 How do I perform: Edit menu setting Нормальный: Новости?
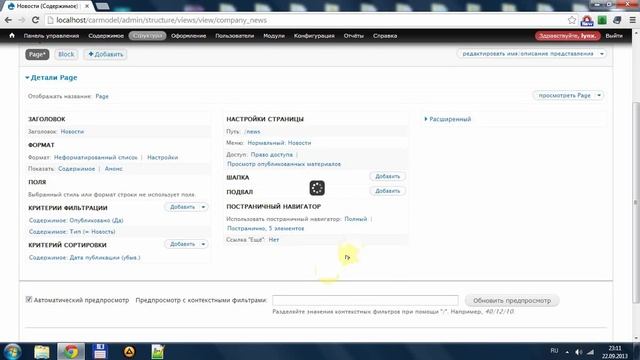[x=279, y=143]
